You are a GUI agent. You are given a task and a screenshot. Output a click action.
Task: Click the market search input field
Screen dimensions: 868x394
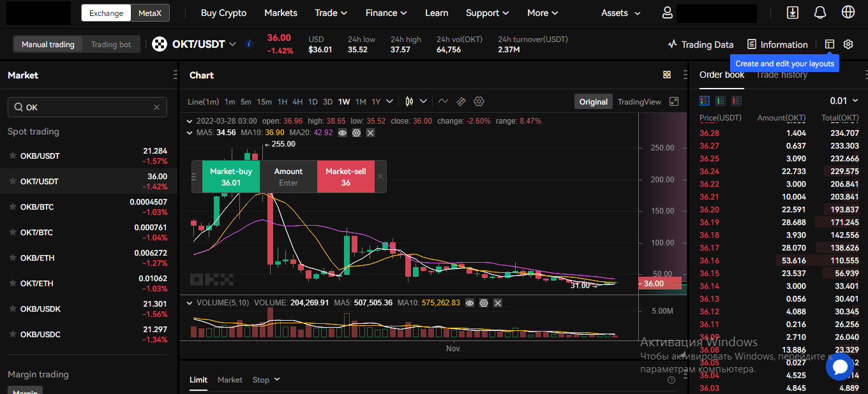[x=87, y=107]
